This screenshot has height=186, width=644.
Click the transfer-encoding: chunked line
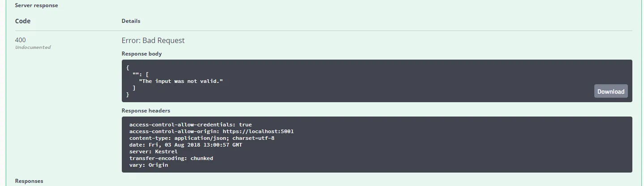pos(171,158)
